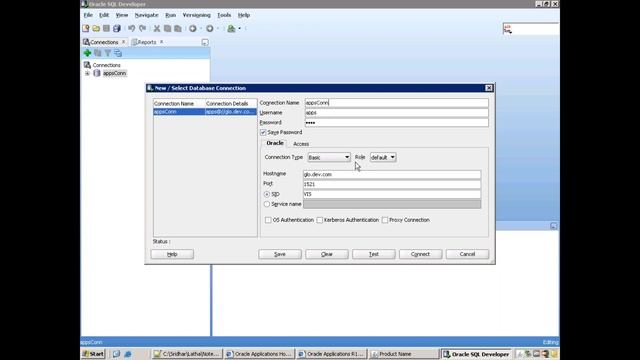
Task: Open the Role dropdown
Action: point(383,157)
